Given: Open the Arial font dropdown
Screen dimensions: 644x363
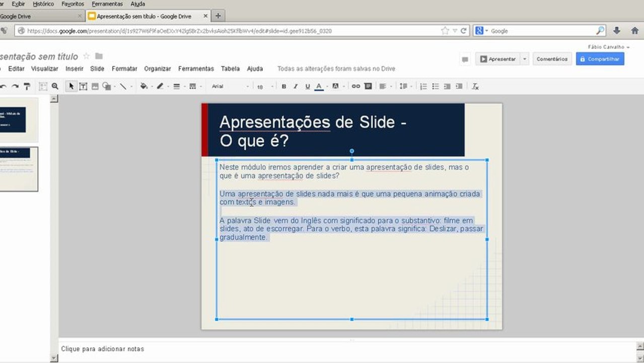Looking at the screenshot, I should [x=230, y=86].
